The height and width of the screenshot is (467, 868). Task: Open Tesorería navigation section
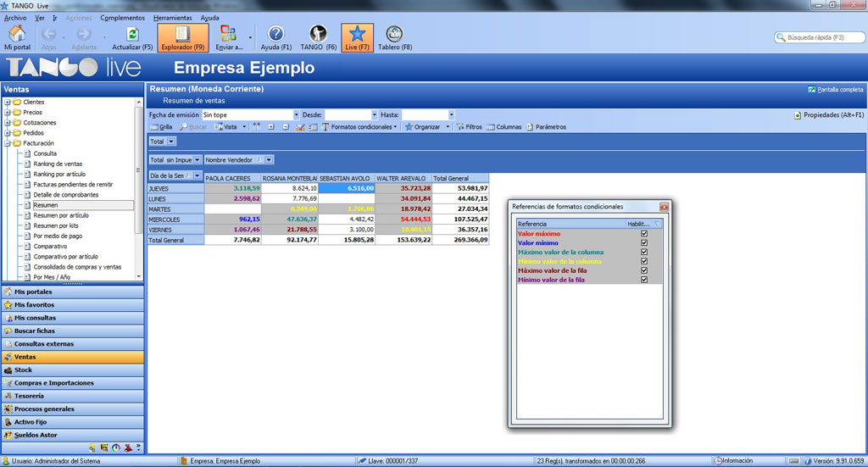click(73, 396)
